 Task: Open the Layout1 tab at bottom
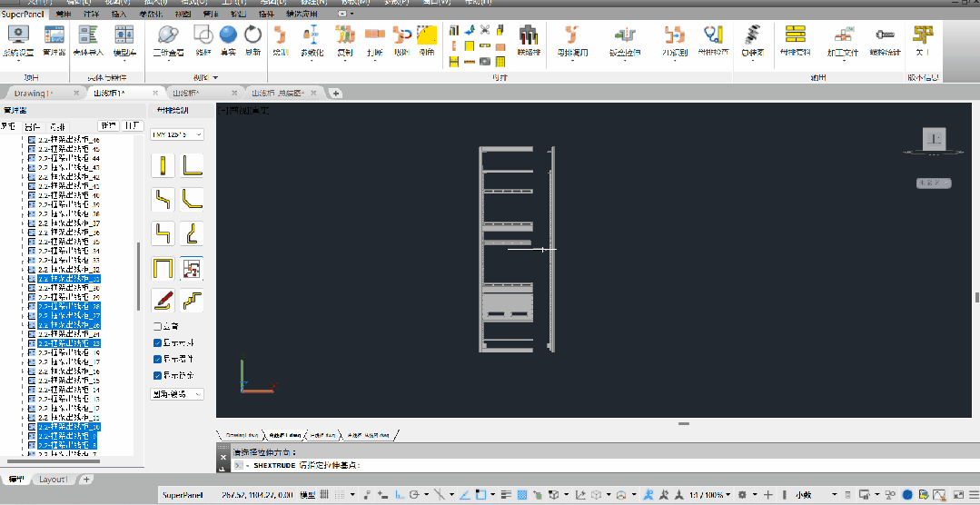point(53,480)
